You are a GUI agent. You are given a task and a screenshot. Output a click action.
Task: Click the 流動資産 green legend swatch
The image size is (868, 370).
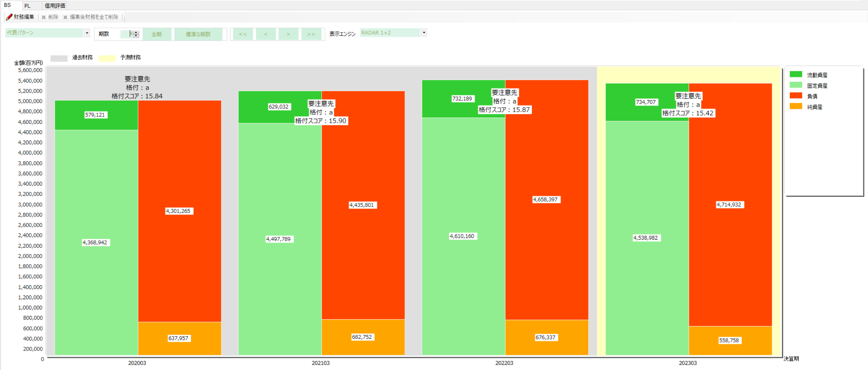point(796,75)
